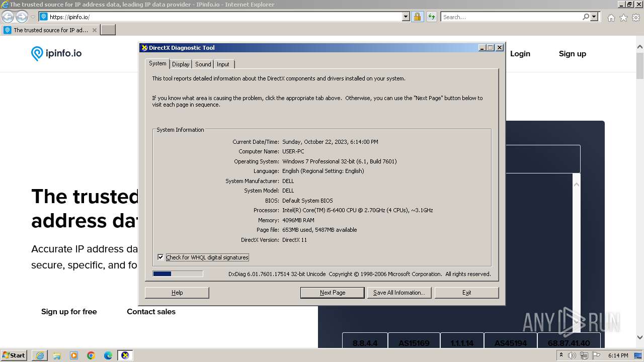Click the IE Back arrow button
The image size is (644, 362).
point(8,17)
